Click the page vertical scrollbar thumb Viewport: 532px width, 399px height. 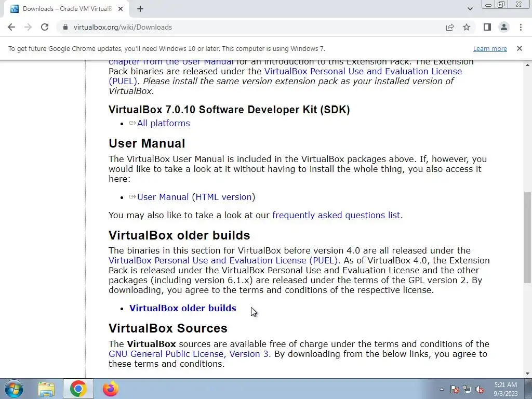[527, 237]
